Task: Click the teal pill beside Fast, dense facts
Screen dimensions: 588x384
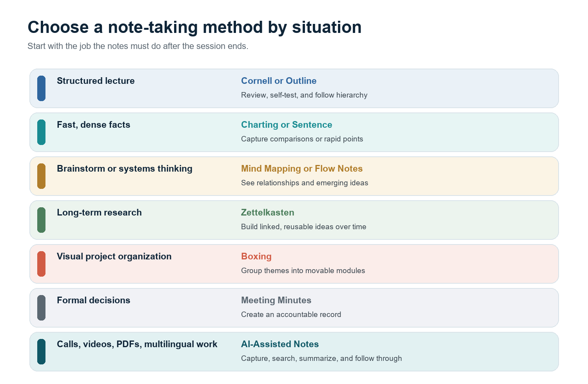Action: pyautogui.click(x=41, y=132)
